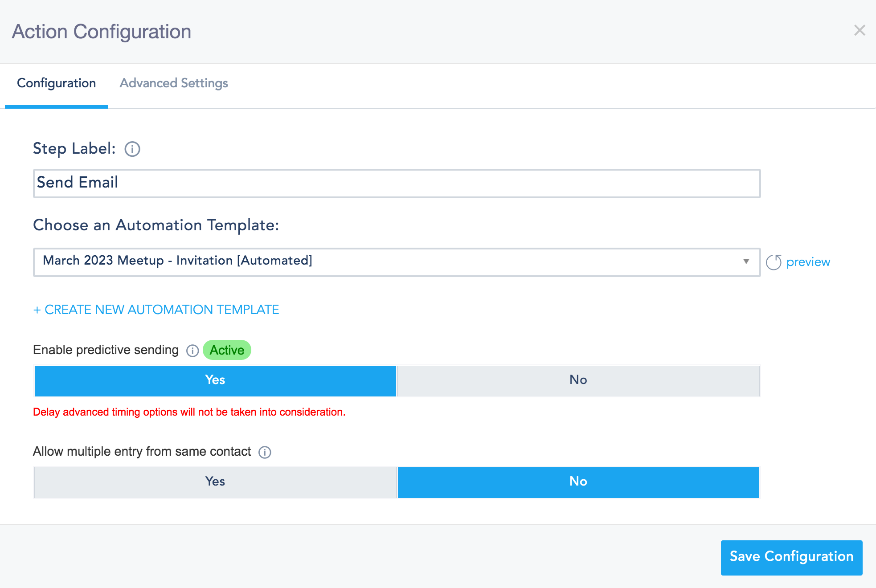Toggle Enable predictive sending to No
876x588 pixels.
[577, 380]
